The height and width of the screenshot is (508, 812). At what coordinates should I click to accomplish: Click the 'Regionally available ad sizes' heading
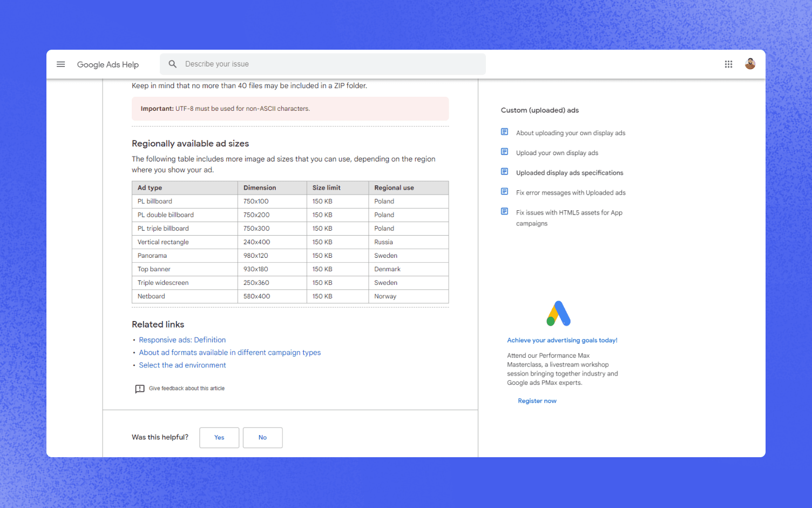[190, 144]
